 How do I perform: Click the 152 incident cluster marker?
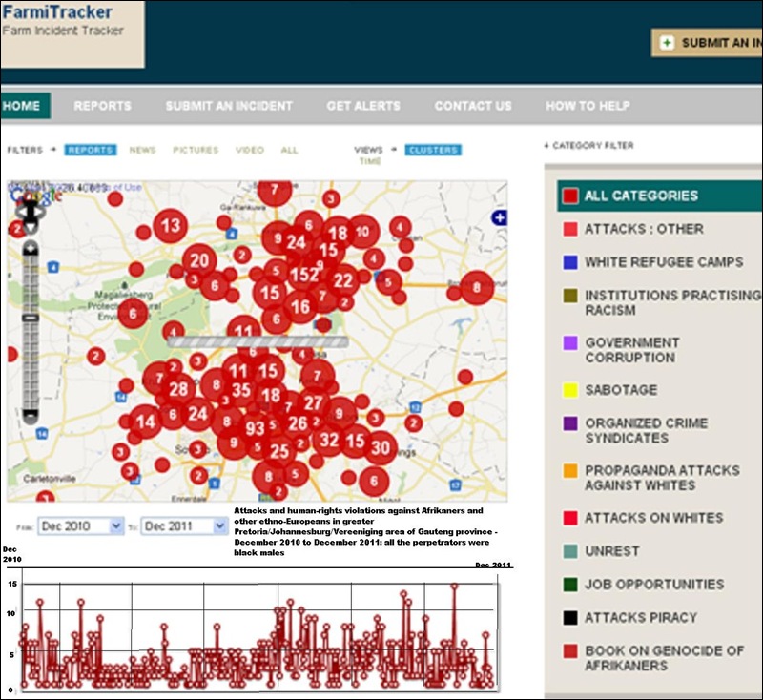[x=304, y=276]
